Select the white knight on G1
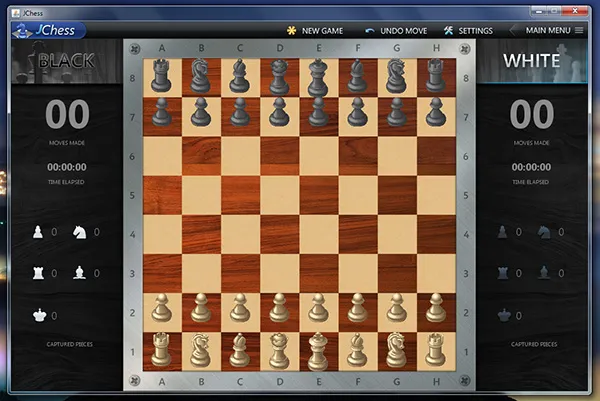 [397, 350]
